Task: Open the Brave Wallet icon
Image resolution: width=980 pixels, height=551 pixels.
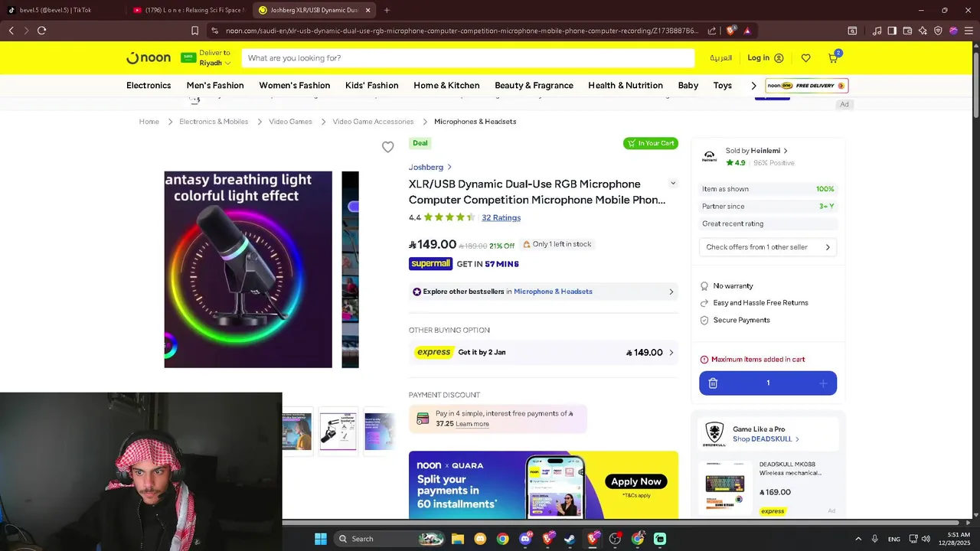Action: click(907, 31)
